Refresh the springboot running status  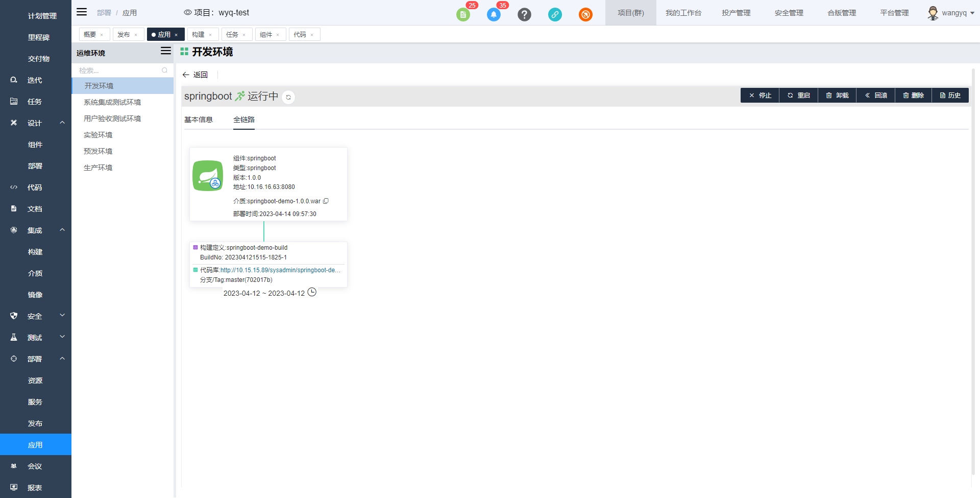pos(288,97)
